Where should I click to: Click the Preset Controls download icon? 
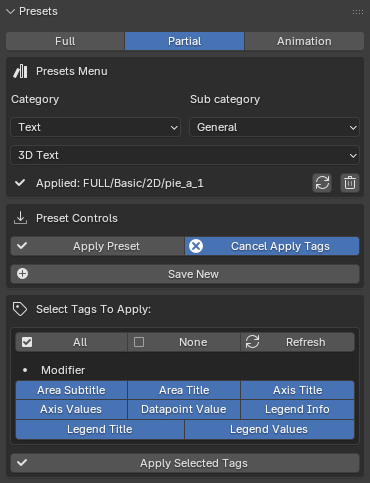pos(20,218)
